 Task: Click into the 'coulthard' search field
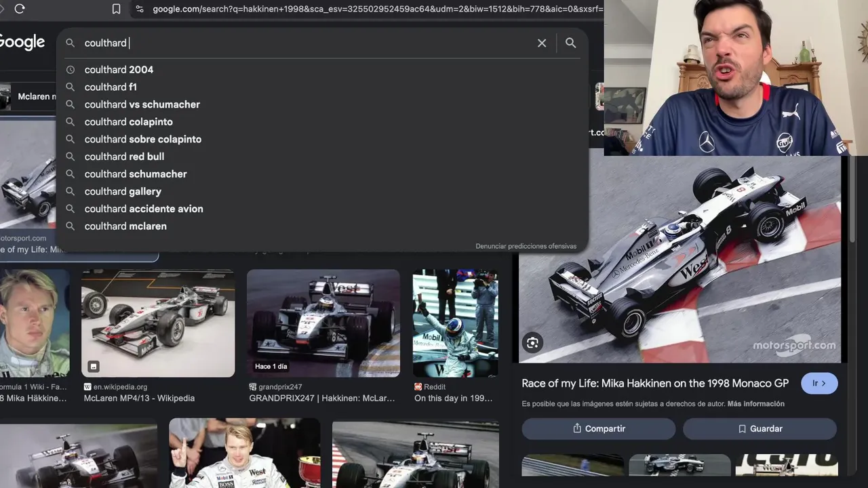305,43
